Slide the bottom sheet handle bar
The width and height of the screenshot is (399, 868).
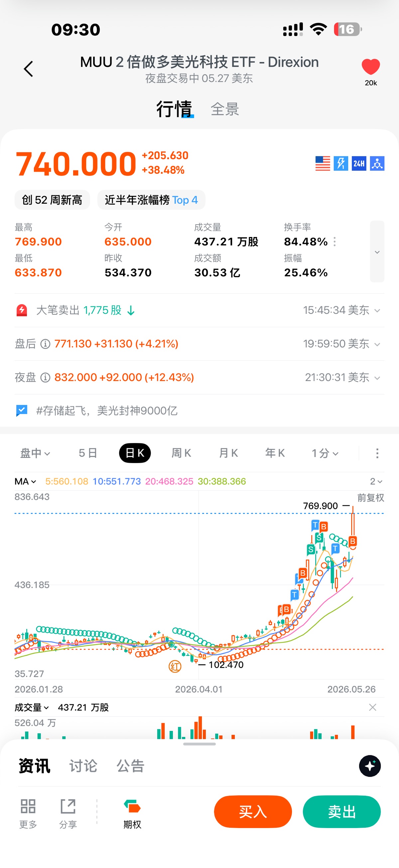(199, 744)
